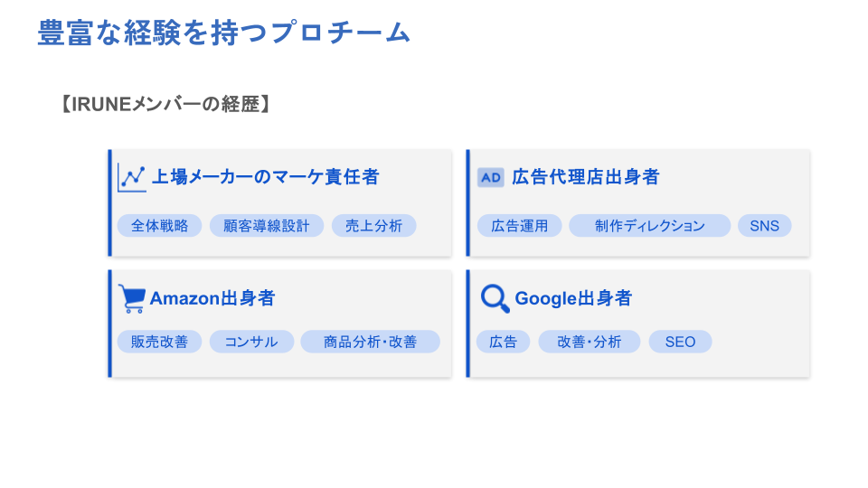The height and width of the screenshot is (488, 868).
Task: Click the magnifying glass icon
Action: (x=495, y=298)
